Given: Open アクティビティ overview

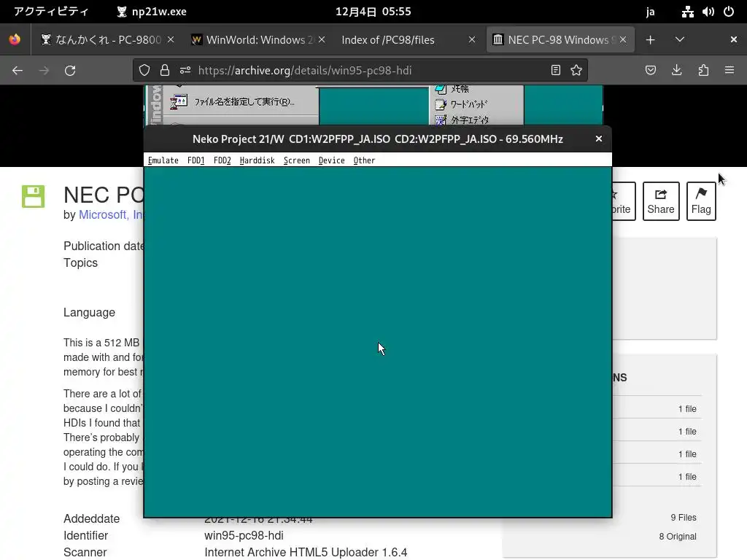Looking at the screenshot, I should (51, 12).
